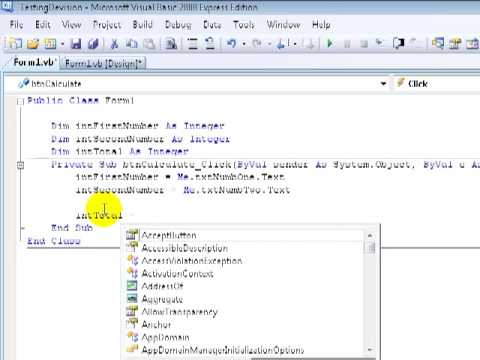
Task: Open the Build menu
Action: [142, 25]
